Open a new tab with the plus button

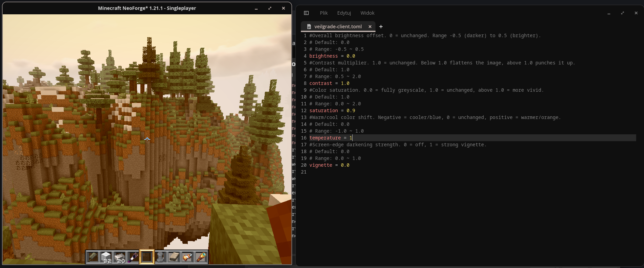tap(381, 27)
